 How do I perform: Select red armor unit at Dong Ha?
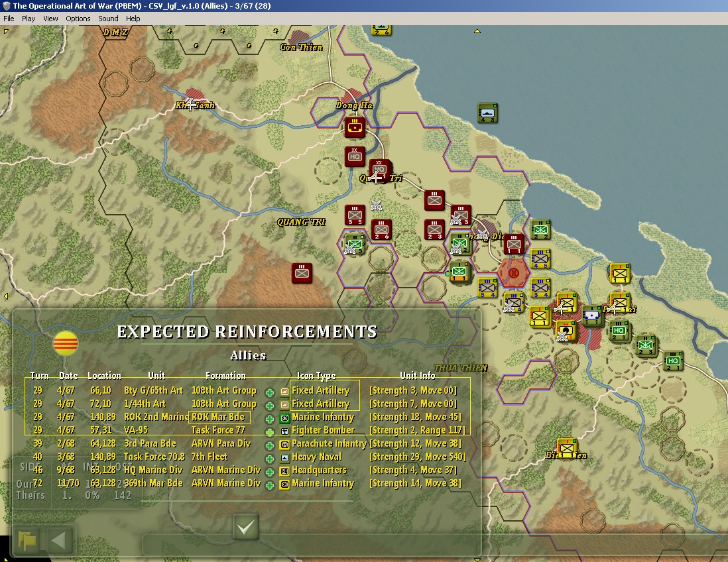pos(355,127)
